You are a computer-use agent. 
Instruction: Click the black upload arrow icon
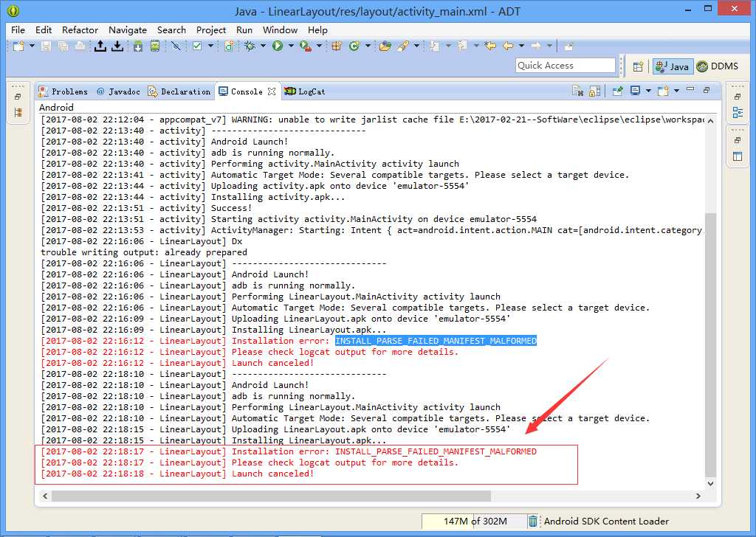click(100, 46)
